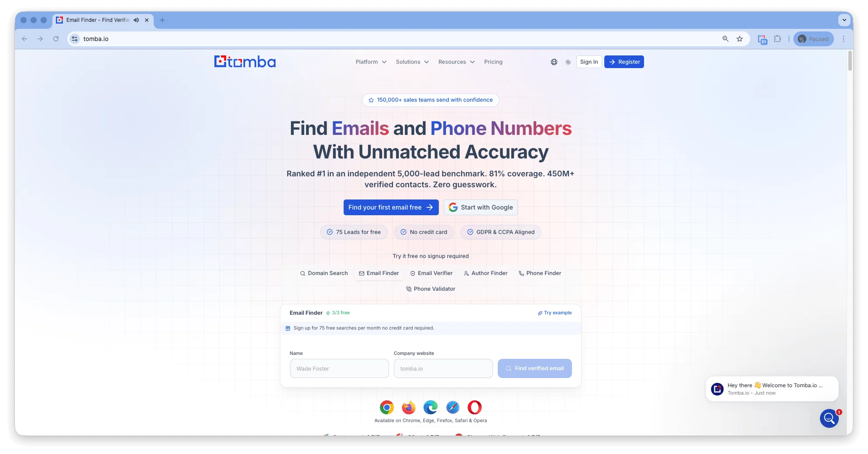
Task: Click the globe language selector icon
Action: pyautogui.click(x=554, y=62)
